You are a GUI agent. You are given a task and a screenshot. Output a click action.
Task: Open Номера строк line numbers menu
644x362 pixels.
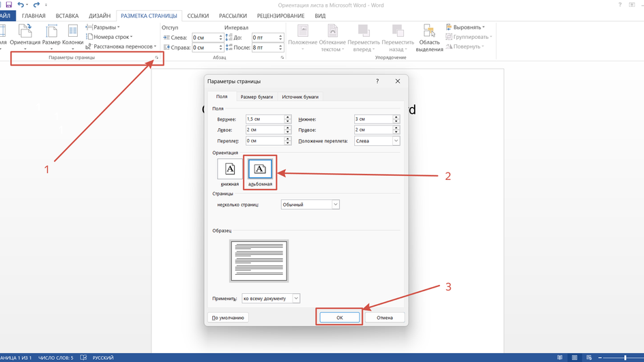coord(109,37)
